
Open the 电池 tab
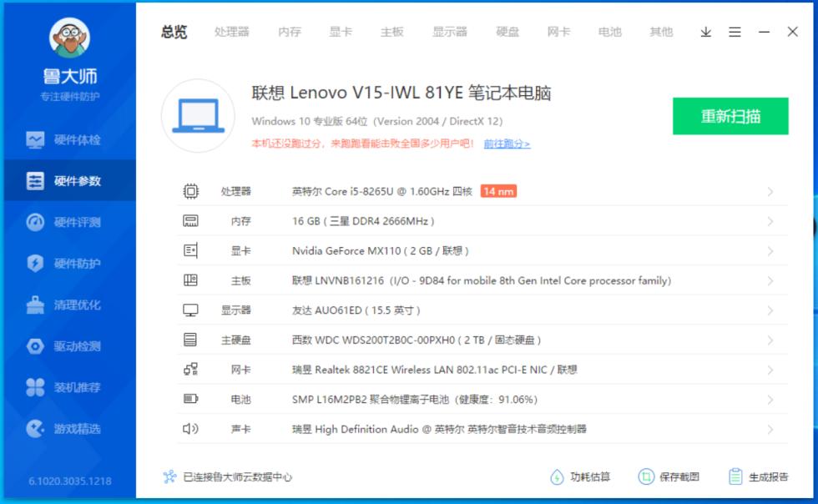(609, 32)
